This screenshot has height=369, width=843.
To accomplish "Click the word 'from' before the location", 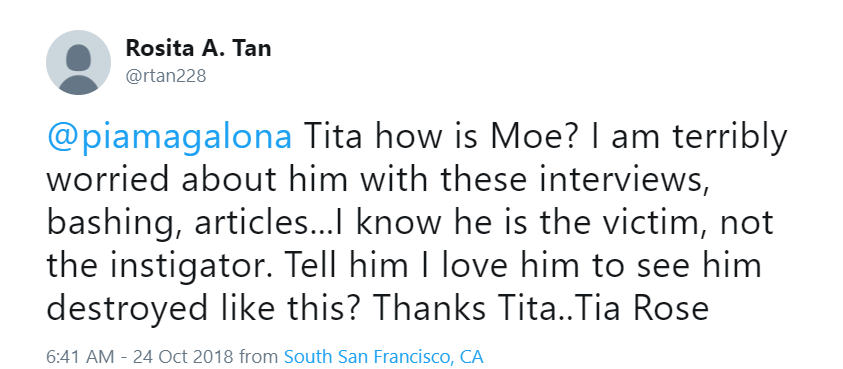I will (x=259, y=356).
